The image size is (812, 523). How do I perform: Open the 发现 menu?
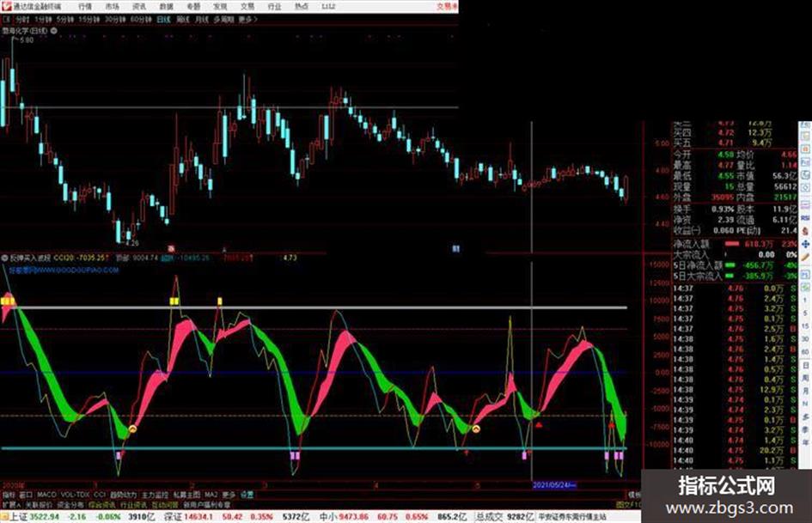[x=220, y=7]
